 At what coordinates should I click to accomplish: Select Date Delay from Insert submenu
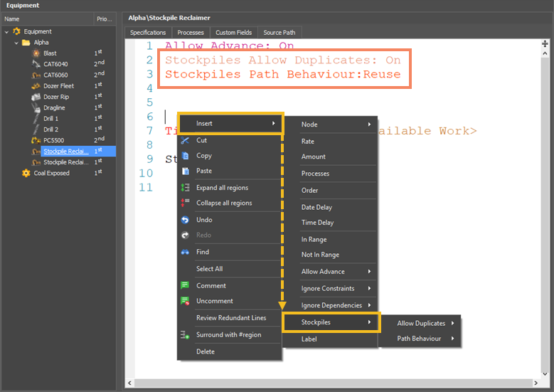click(316, 207)
